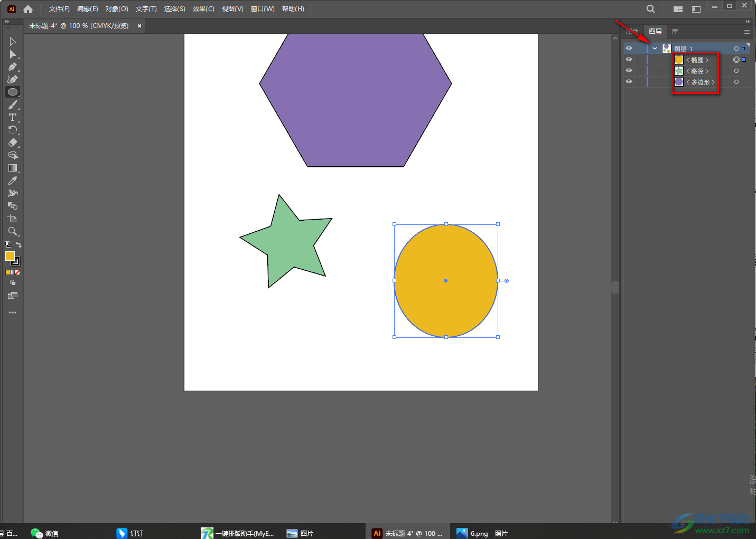Select the Paintbrush tool
Viewport: 756px width, 539px height.
(13, 105)
